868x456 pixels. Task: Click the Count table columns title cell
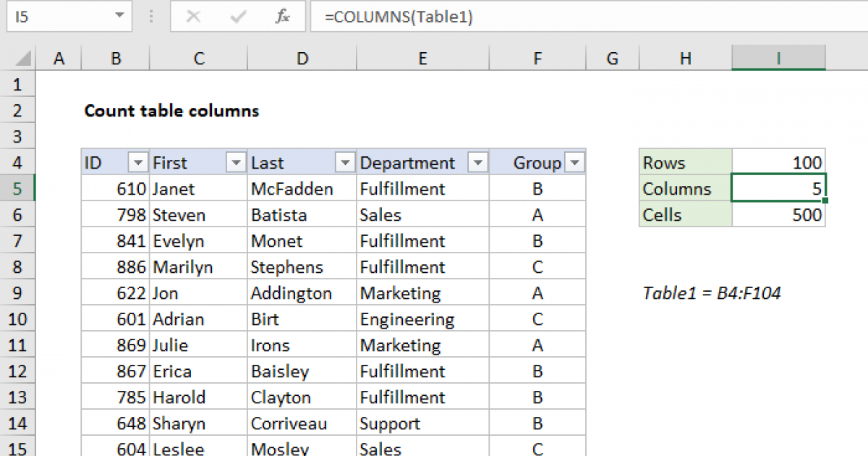(x=171, y=111)
